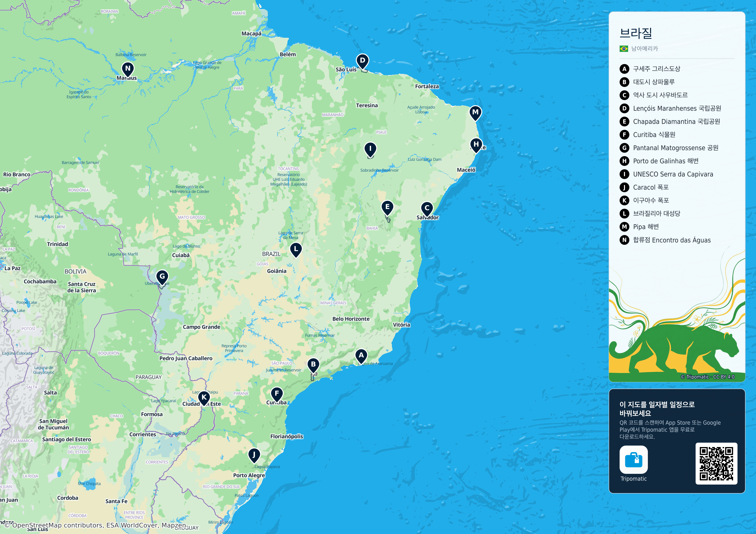Select map pin J above Porto Alegre
The height and width of the screenshot is (534, 756).
tap(254, 456)
